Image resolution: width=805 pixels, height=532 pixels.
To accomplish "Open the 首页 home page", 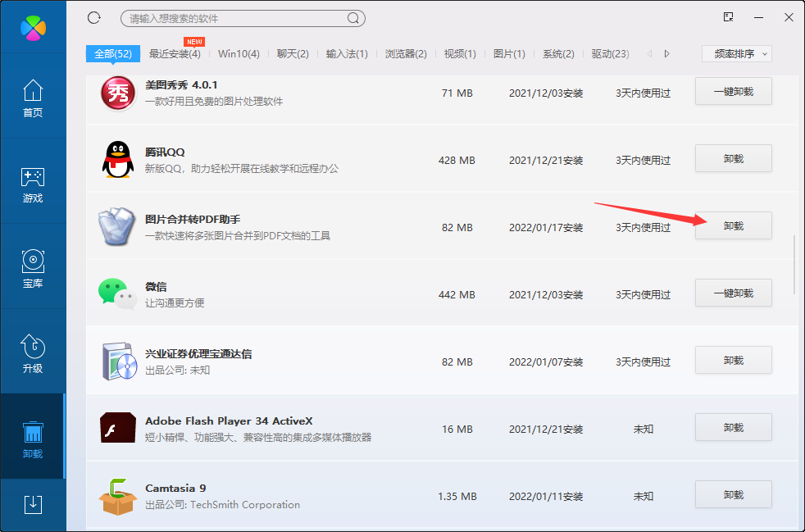I will click(33, 98).
